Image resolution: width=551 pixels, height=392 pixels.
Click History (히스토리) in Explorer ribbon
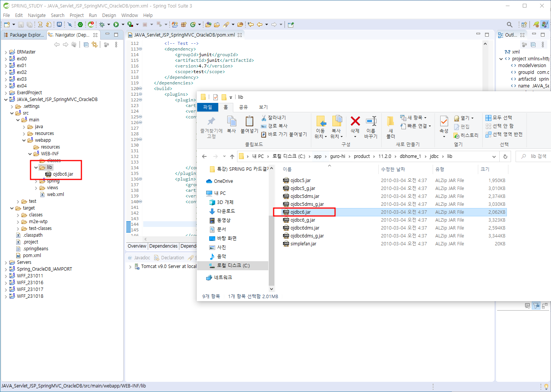(466, 135)
